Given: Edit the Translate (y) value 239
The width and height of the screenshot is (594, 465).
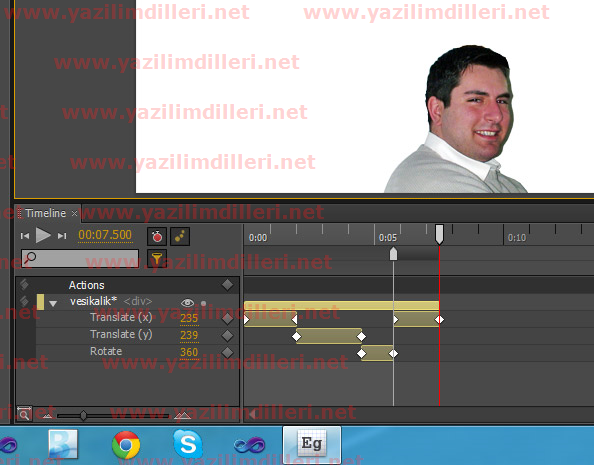Looking at the screenshot, I should (189, 335).
